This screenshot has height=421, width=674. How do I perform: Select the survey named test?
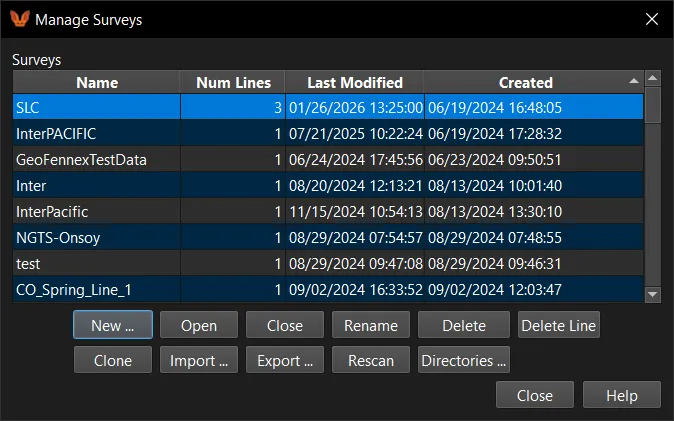328,263
